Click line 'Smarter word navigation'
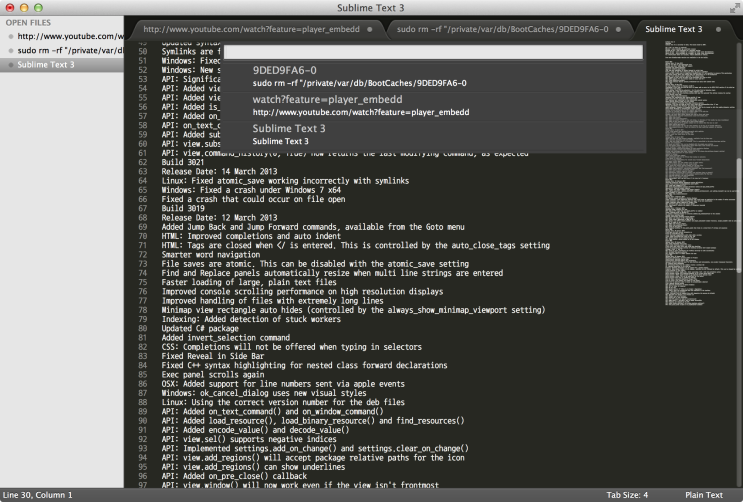This screenshot has height=502, width=743. [x=211, y=255]
